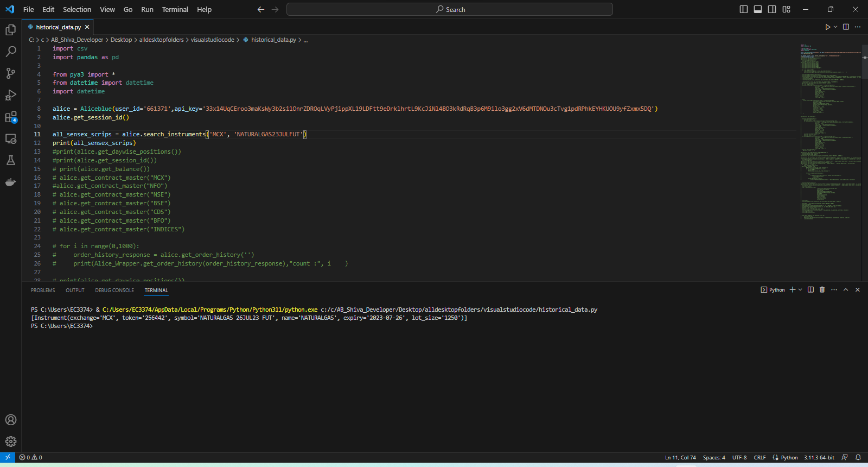Click the visualstudiocode breadcrumb
868x467 pixels.
click(x=213, y=40)
